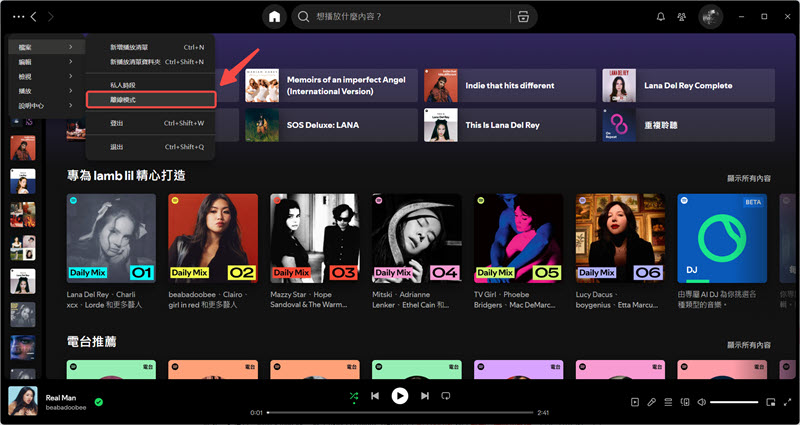Click the 0:01 elapsed time

257,412
